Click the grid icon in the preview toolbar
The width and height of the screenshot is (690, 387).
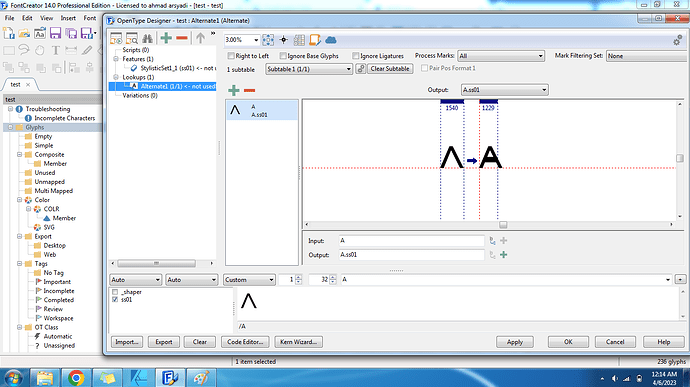(299, 40)
